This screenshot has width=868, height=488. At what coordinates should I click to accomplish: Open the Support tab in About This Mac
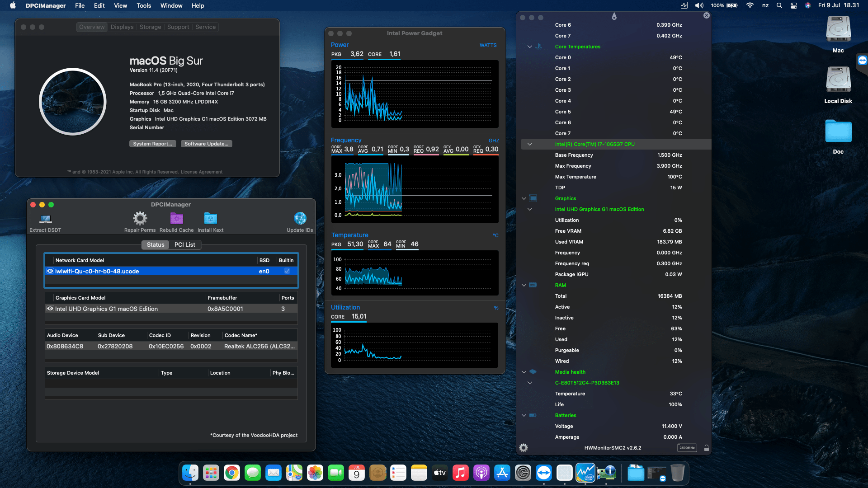178,27
